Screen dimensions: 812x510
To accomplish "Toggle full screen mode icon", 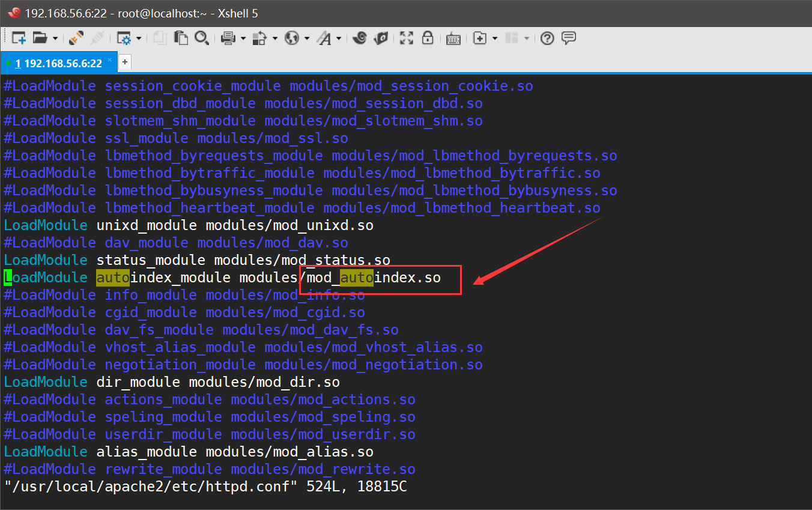I will coord(407,38).
